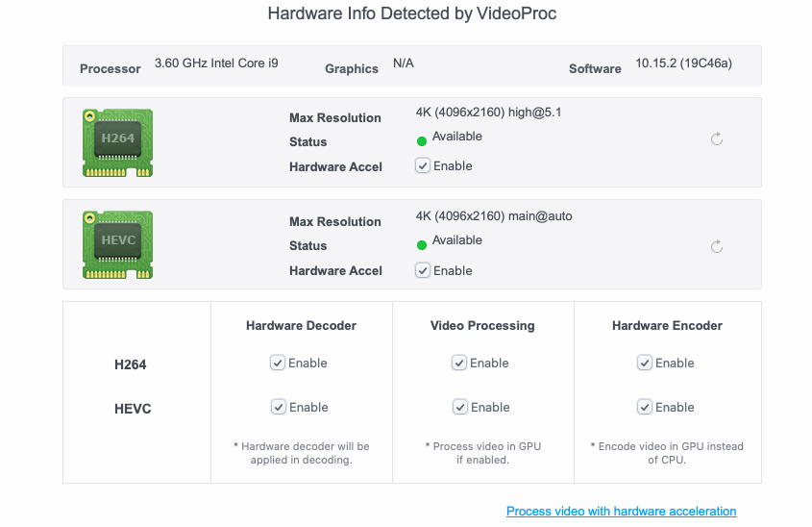The width and height of the screenshot is (812, 527).
Task: Toggle HEVC Hardware Encoder Enable
Action: click(x=645, y=407)
